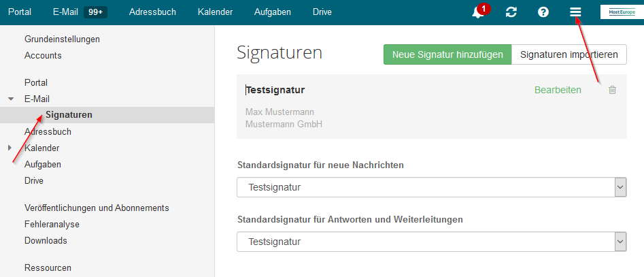Open the help question mark icon
Viewport: 644px width, 277px height.
click(543, 12)
